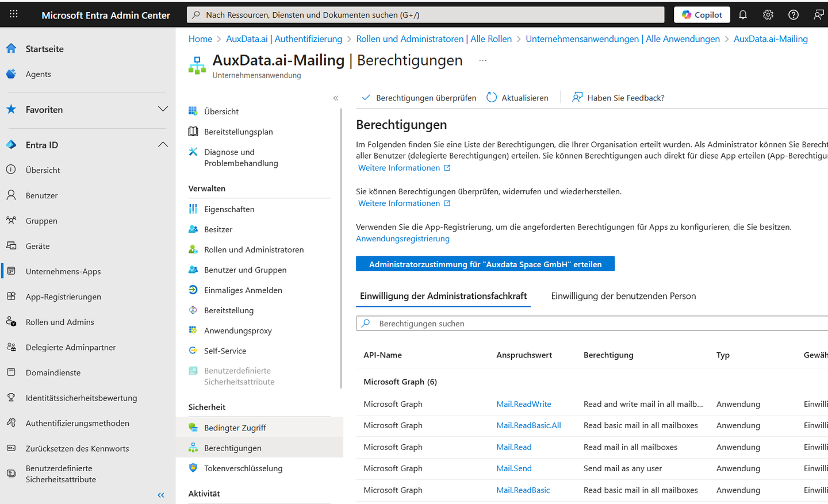The image size is (828, 504).
Task: Open Rollen und Admins in sidebar
Action: pyautogui.click(x=60, y=322)
